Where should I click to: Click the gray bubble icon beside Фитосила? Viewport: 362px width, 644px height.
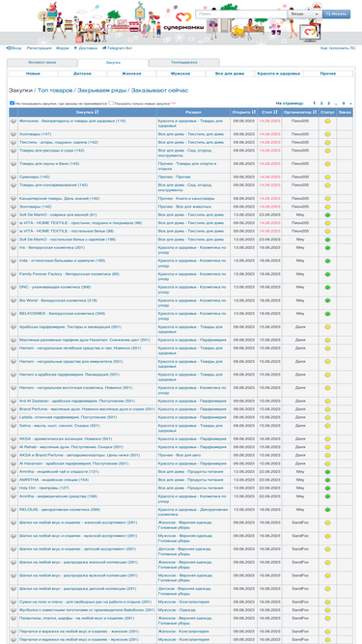(14, 121)
